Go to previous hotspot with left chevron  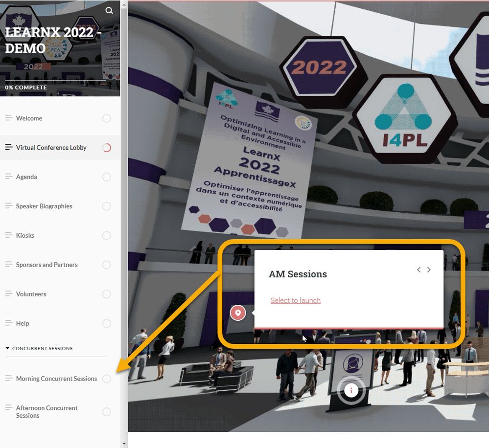(x=419, y=270)
